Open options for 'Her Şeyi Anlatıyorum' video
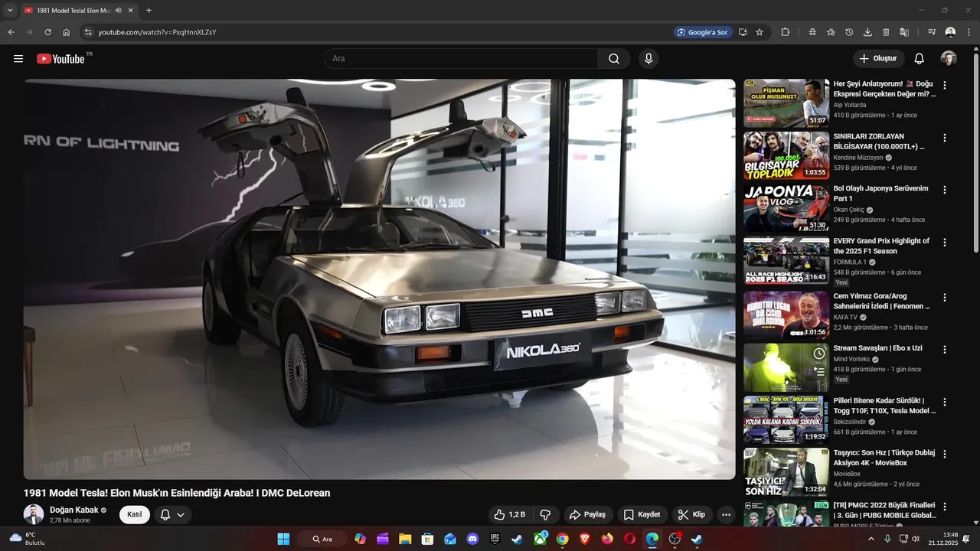Image resolution: width=980 pixels, height=551 pixels. [945, 86]
